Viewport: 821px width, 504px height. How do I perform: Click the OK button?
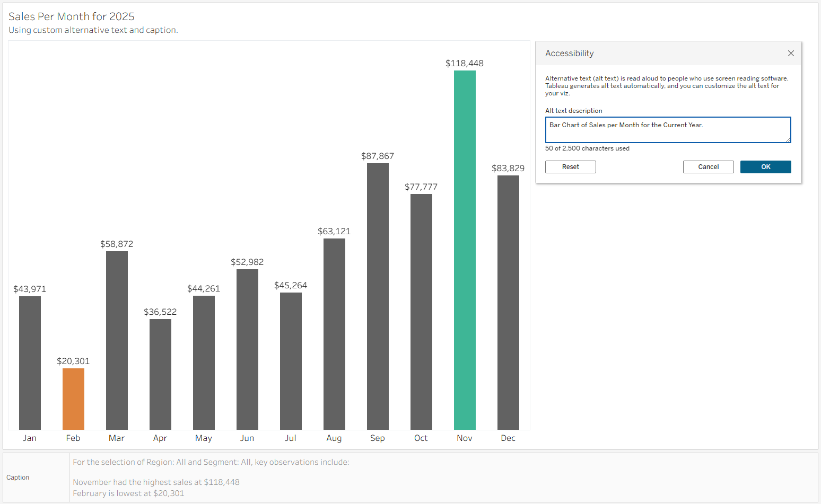765,167
